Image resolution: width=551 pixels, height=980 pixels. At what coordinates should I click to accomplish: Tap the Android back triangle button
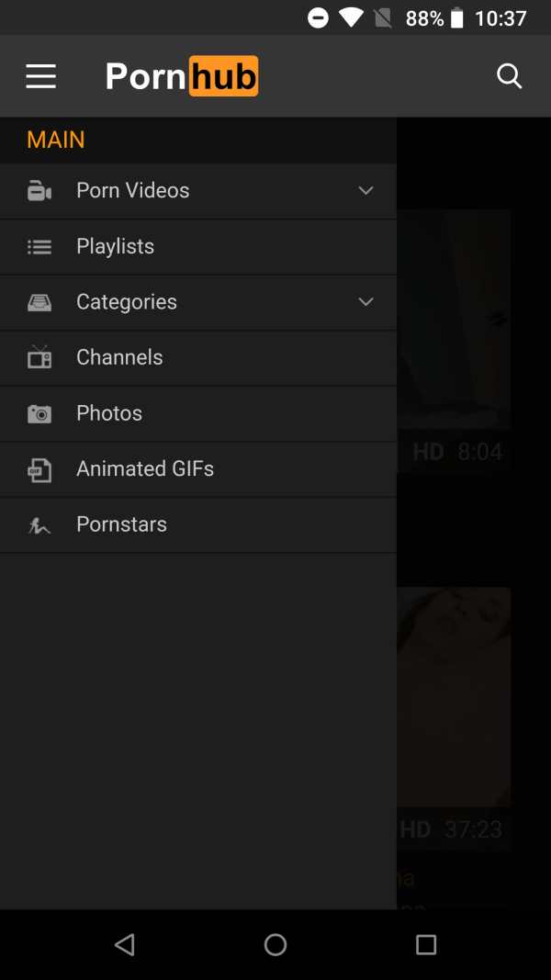pos(125,944)
